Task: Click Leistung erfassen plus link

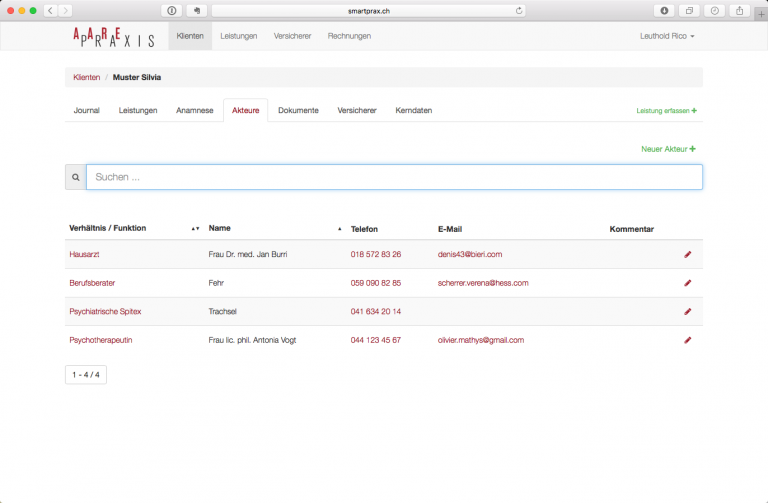Action: pos(666,111)
